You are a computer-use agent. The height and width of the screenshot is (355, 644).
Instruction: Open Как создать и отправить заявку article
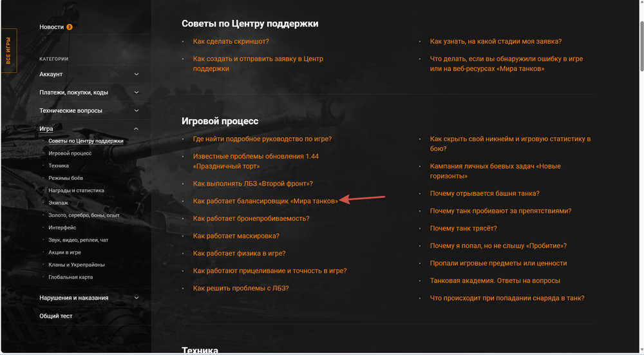[x=258, y=64]
